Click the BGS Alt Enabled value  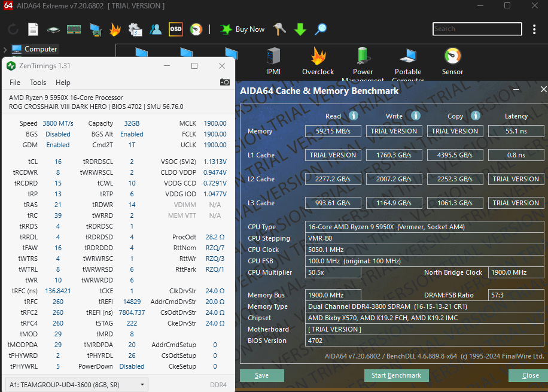point(132,134)
